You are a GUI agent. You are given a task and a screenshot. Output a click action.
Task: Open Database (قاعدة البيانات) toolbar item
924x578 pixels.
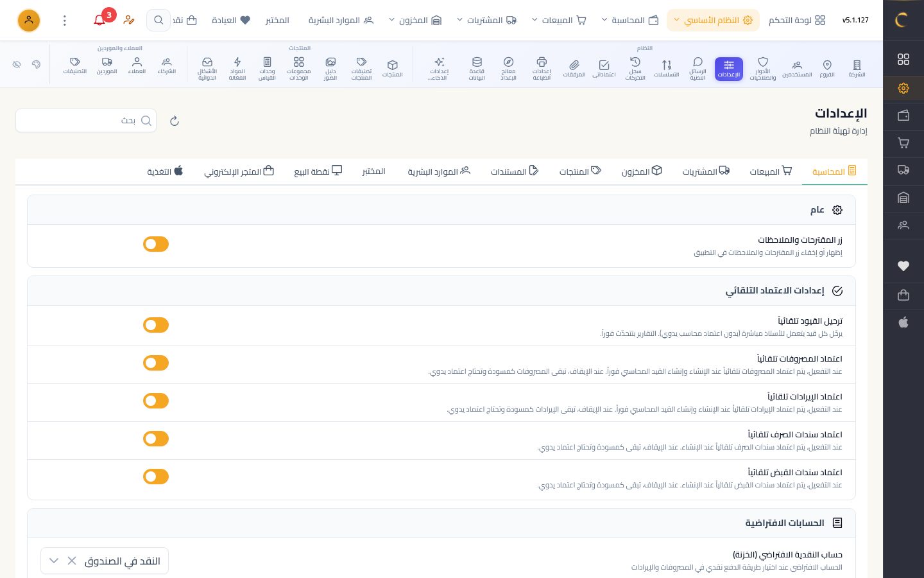477,69
